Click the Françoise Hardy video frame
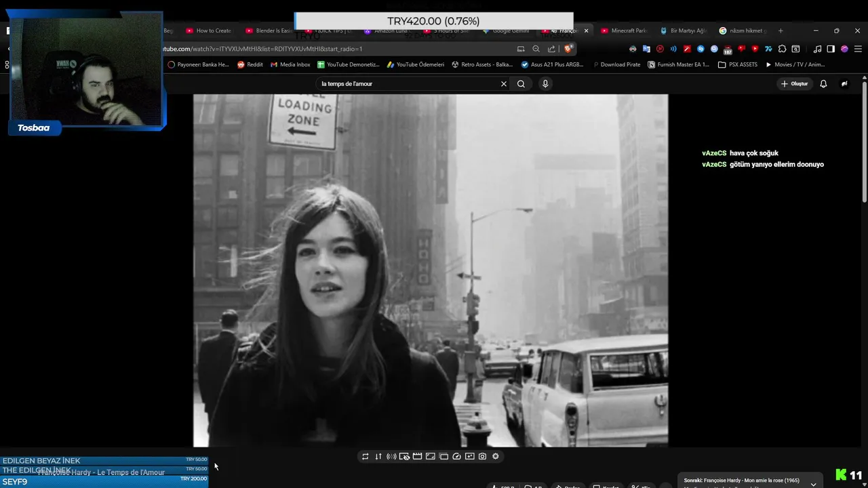 coord(431,270)
